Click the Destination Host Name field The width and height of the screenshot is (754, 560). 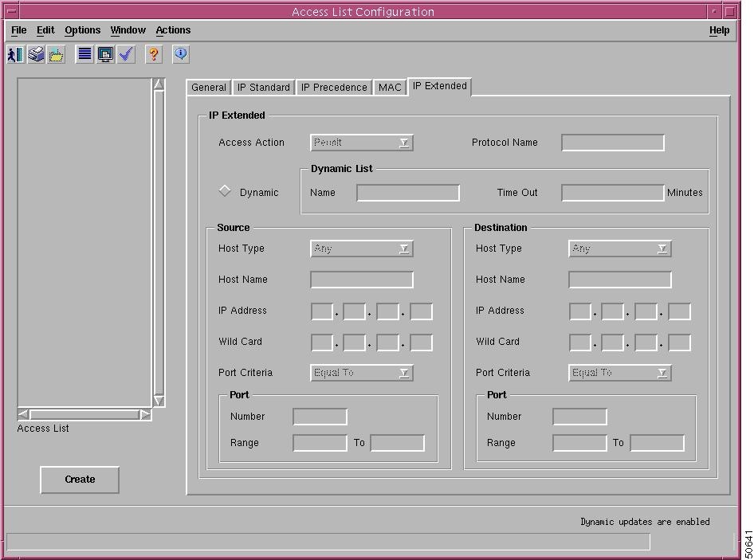click(x=620, y=280)
